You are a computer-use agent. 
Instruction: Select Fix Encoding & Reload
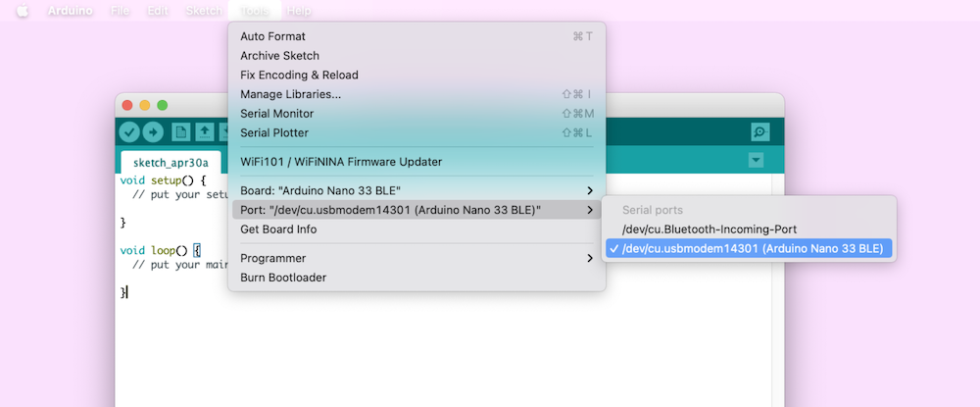[x=416, y=75]
